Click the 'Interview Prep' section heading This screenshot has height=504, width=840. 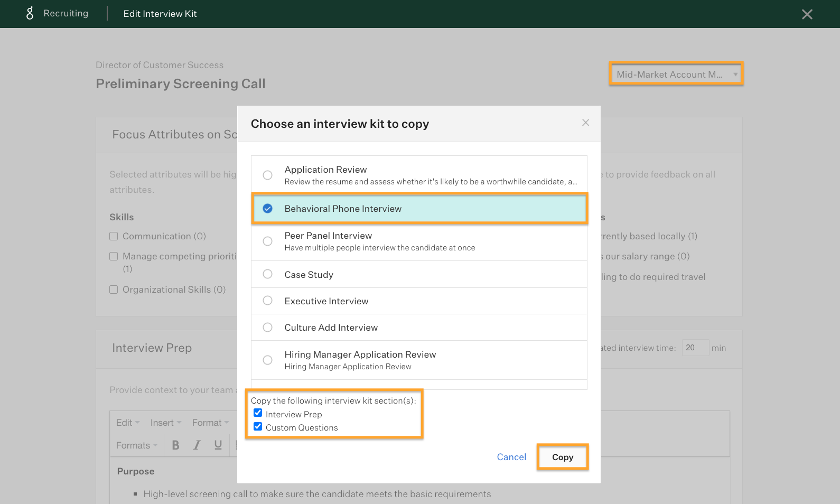point(152,348)
